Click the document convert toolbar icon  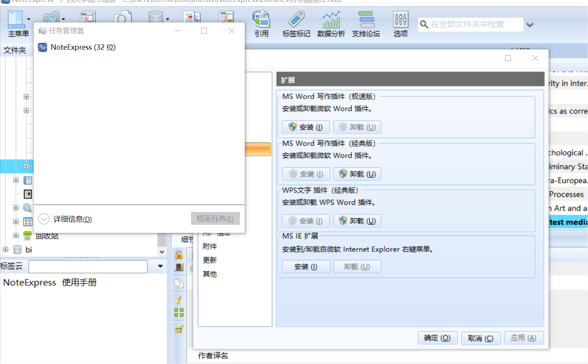coord(192,17)
